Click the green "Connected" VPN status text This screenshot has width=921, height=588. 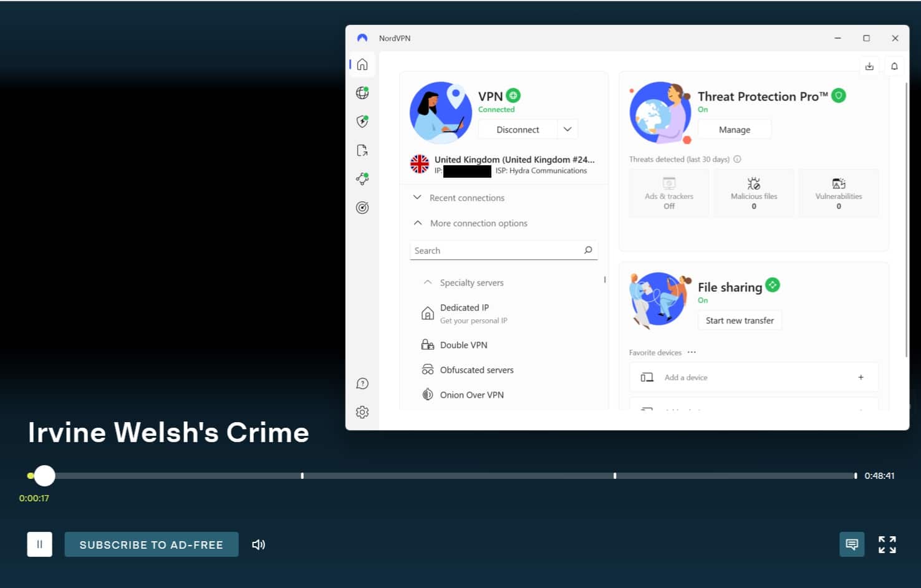click(496, 109)
